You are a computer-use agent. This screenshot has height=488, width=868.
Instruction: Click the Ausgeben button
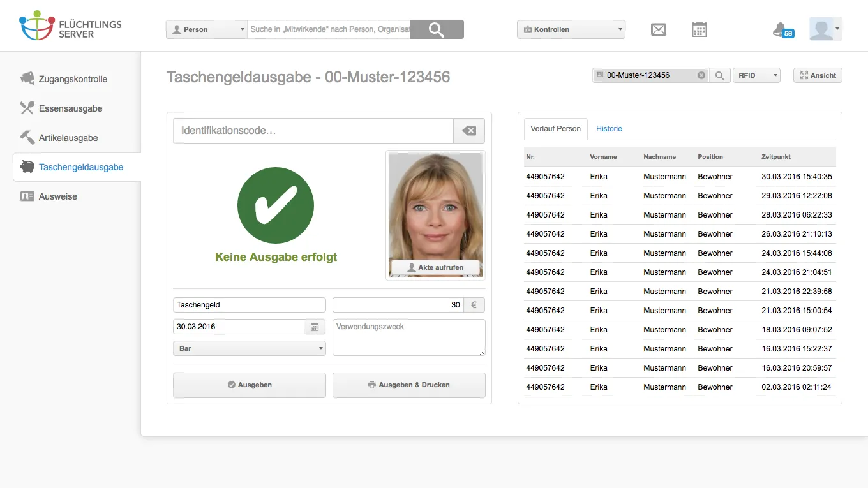coord(250,385)
